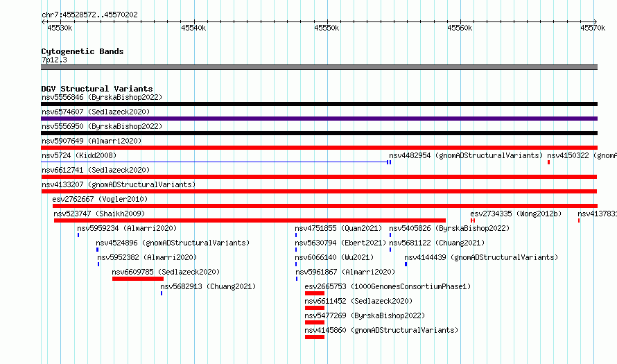Click the gray 7p12.3 cytogenetic band bar

point(319,67)
